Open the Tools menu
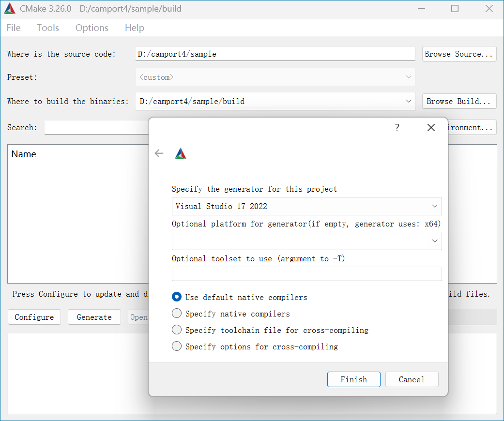 coord(48,28)
